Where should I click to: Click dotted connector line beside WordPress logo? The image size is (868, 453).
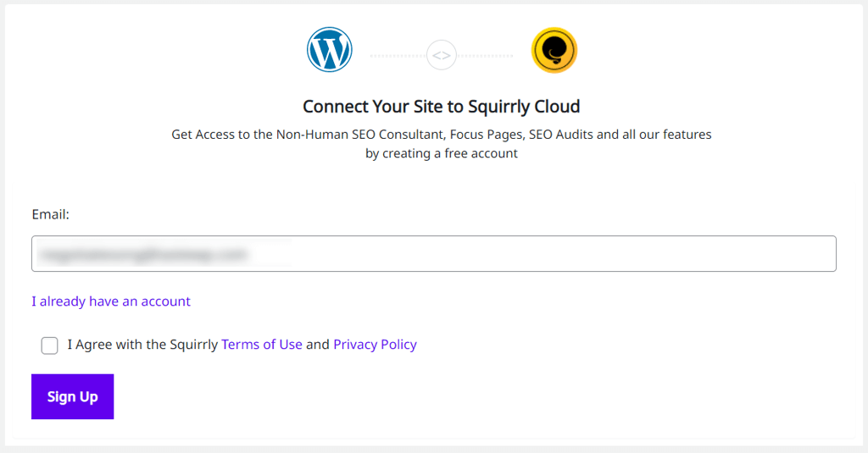398,56
